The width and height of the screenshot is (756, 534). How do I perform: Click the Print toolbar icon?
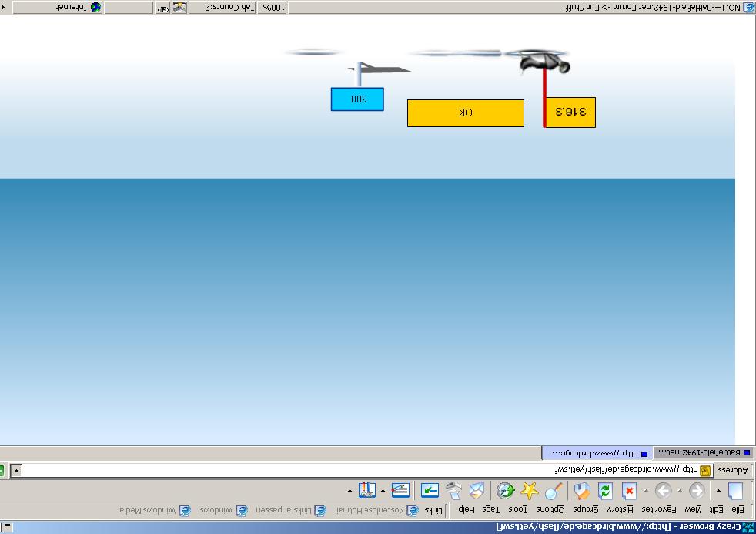[454, 491]
